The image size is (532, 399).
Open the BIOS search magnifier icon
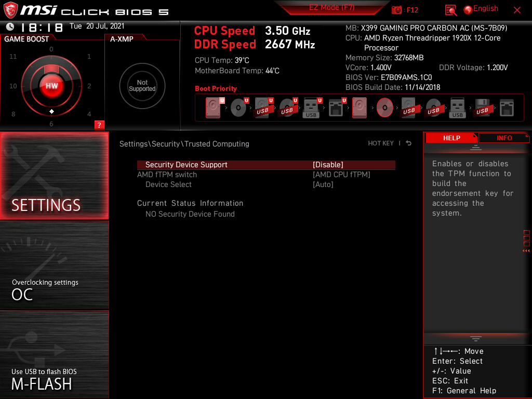(450, 10)
